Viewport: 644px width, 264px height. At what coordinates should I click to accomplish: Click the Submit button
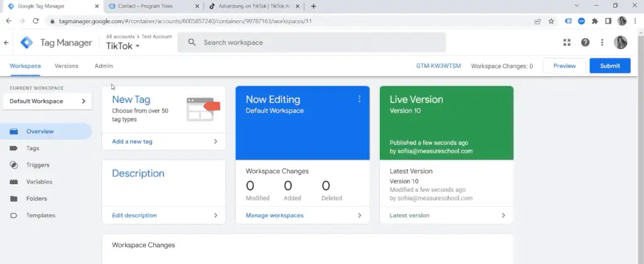coord(610,66)
